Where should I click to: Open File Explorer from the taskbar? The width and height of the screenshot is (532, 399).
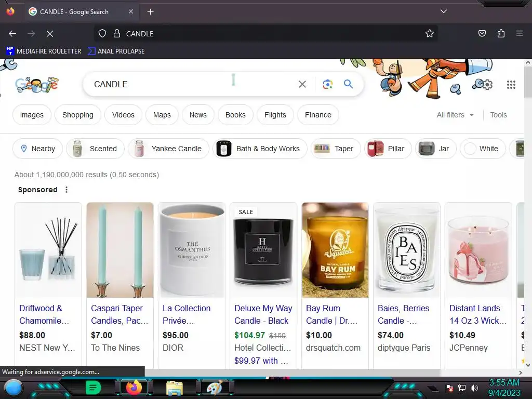tap(175, 388)
